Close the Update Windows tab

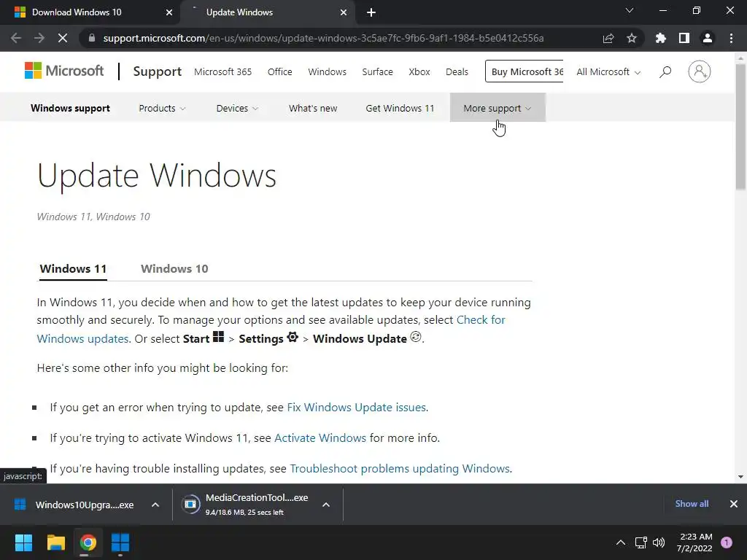click(344, 12)
